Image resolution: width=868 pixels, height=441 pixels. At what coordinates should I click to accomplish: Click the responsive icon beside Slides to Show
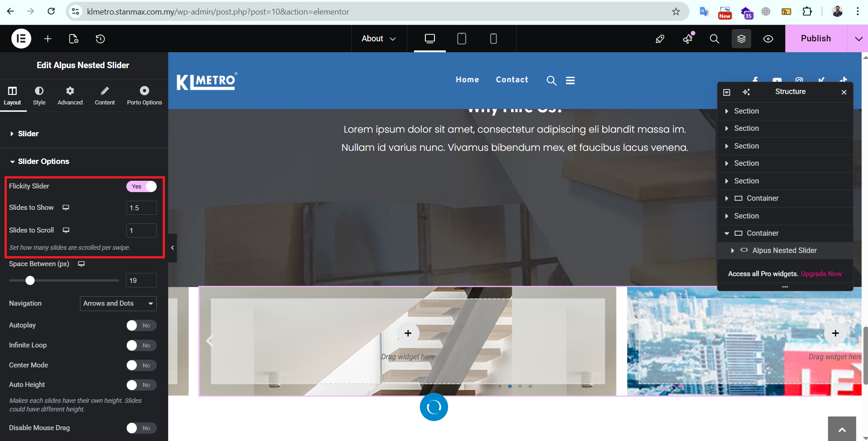pos(66,208)
